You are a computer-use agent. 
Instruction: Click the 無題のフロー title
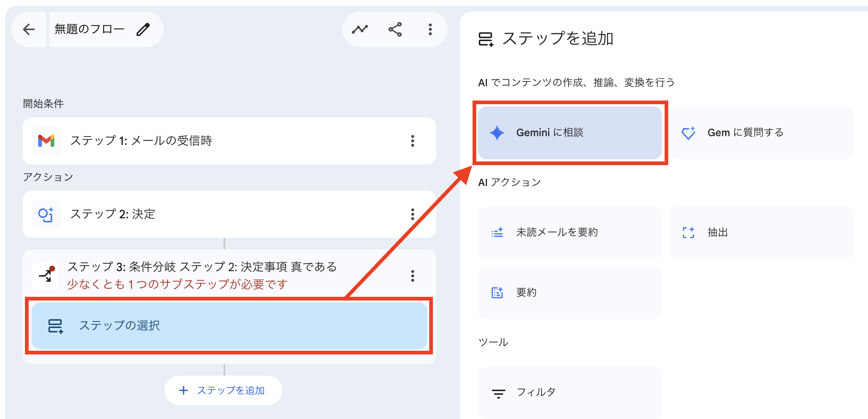click(x=89, y=29)
